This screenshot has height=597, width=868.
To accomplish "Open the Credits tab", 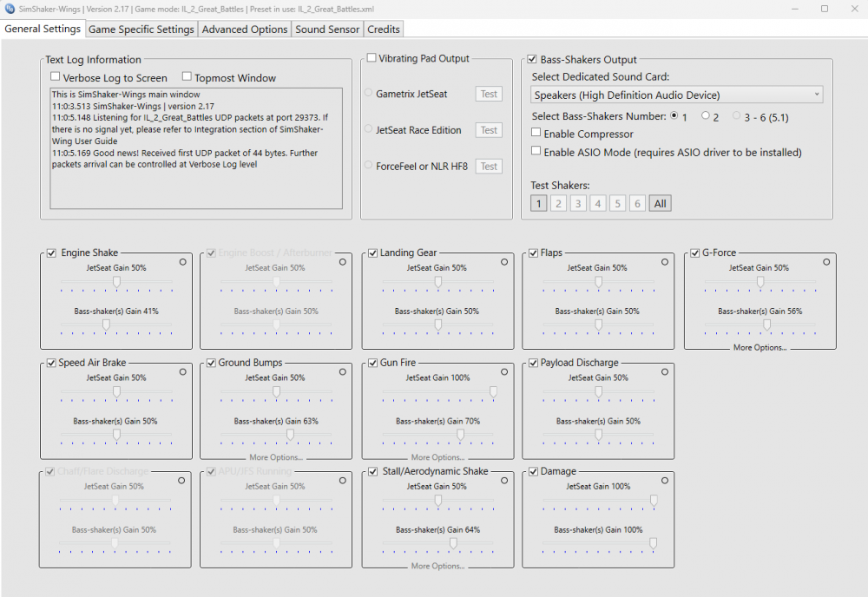I will [x=383, y=29].
